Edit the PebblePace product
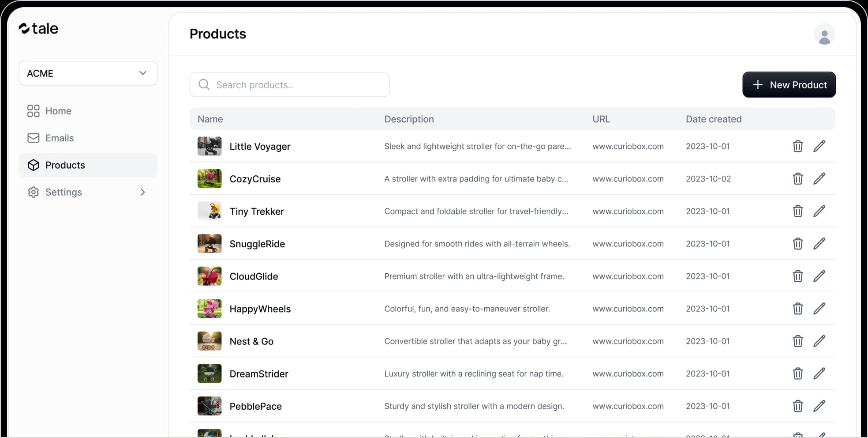This screenshot has height=438, width=868. [x=819, y=406]
